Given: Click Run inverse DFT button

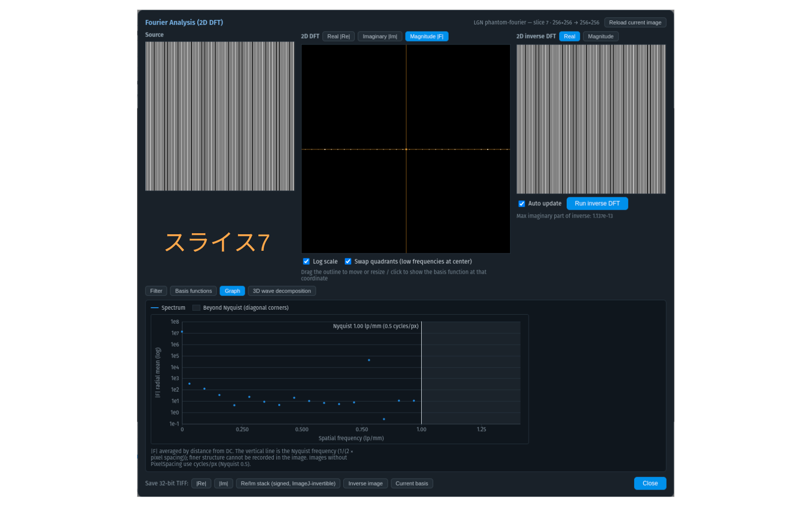Looking at the screenshot, I should pyautogui.click(x=597, y=203).
